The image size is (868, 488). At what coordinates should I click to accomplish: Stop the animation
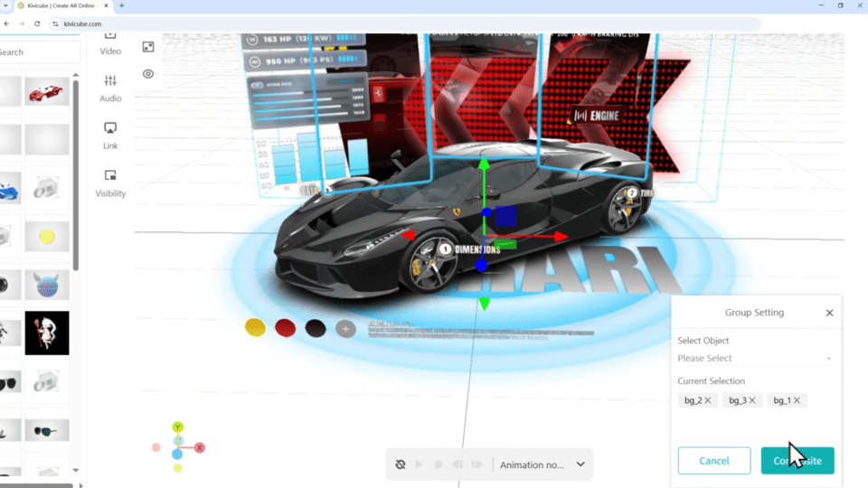pyautogui.click(x=439, y=465)
